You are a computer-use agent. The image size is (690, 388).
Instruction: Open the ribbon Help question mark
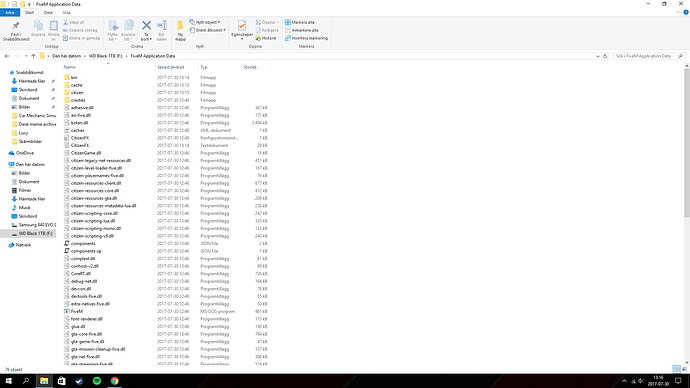coord(686,13)
